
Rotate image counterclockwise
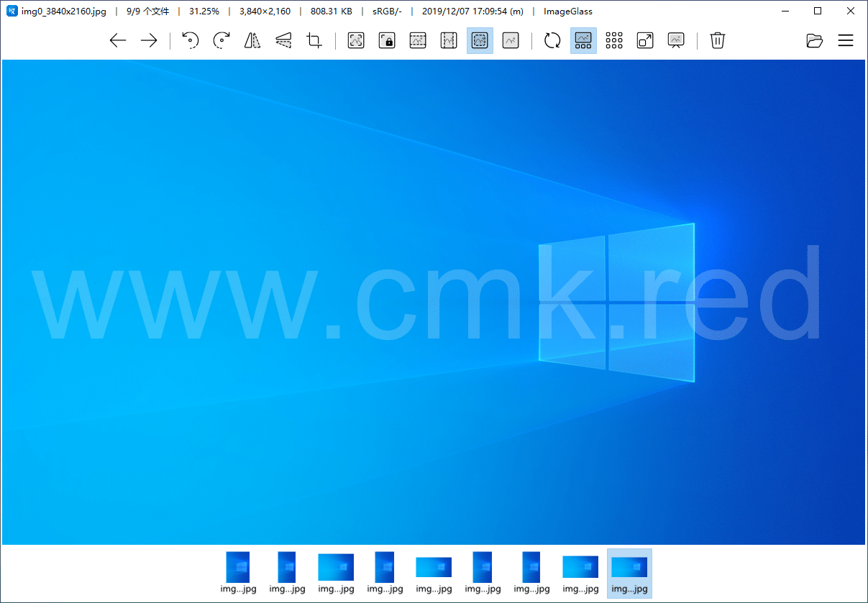coord(190,41)
